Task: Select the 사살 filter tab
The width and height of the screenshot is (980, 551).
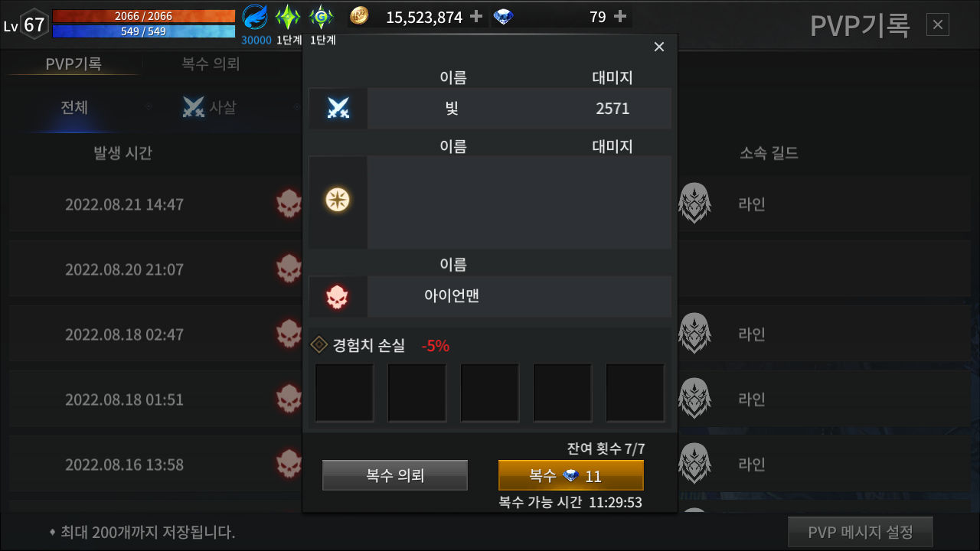Action: (x=210, y=108)
